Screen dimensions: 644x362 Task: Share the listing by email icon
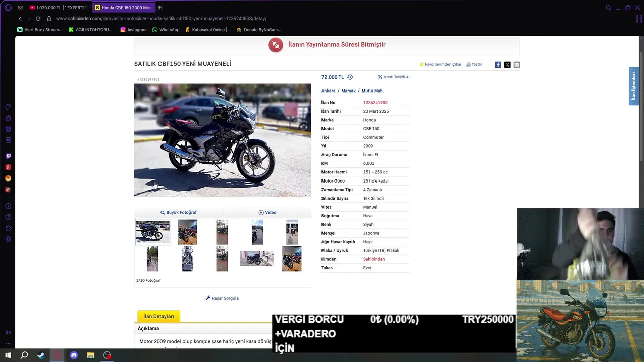tap(517, 65)
